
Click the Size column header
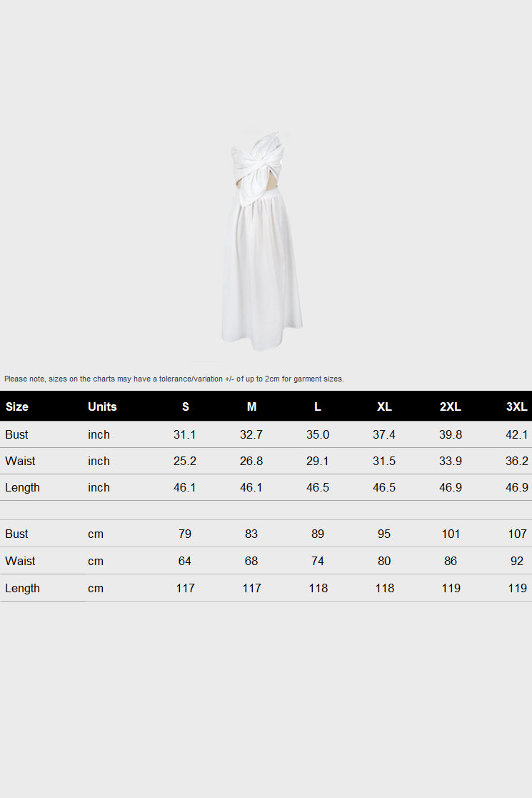point(17,407)
